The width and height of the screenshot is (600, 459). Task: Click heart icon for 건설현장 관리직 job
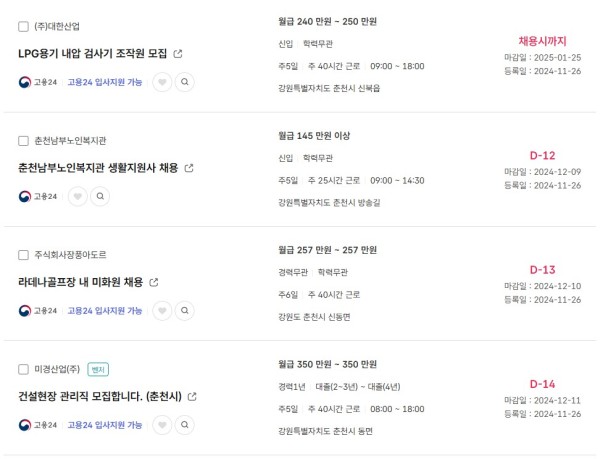[x=162, y=425]
